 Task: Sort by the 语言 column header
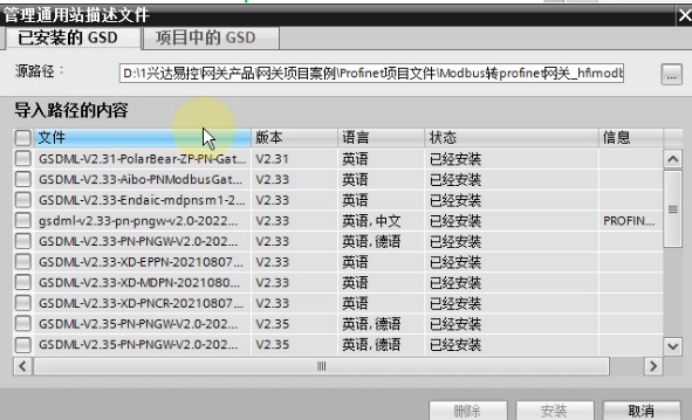[x=381, y=138]
